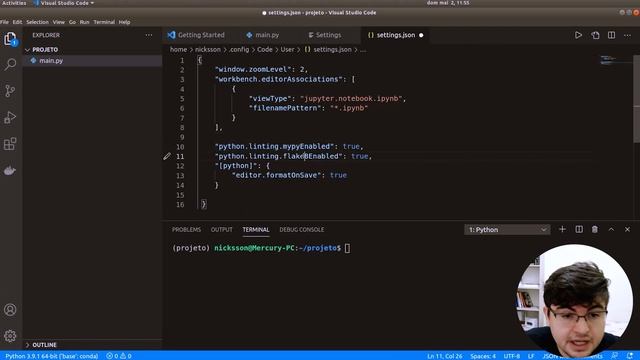Open the View menu
640x360 pixels.
coord(58,22)
